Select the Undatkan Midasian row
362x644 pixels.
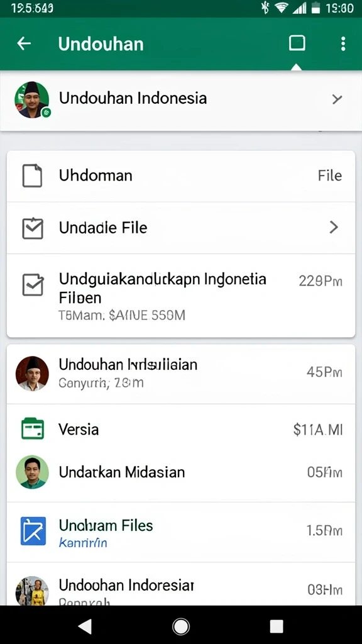pos(181,472)
